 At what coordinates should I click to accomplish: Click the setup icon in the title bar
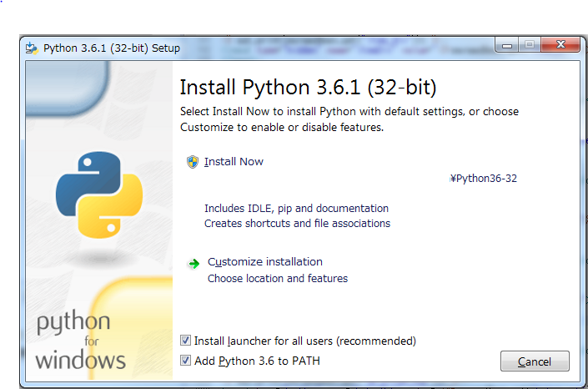pos(32,48)
